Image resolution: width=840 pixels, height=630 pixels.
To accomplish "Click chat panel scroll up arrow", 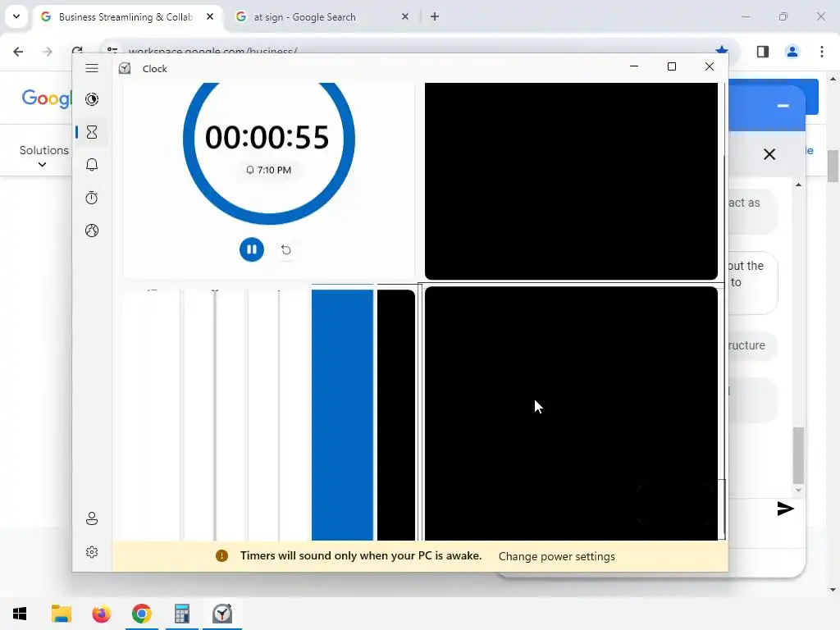I will (798, 185).
